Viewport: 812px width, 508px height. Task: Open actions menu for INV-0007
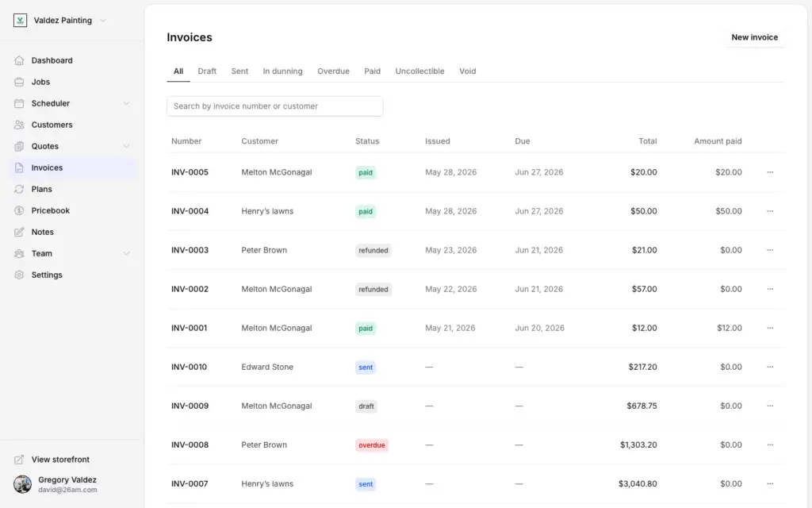pos(770,483)
